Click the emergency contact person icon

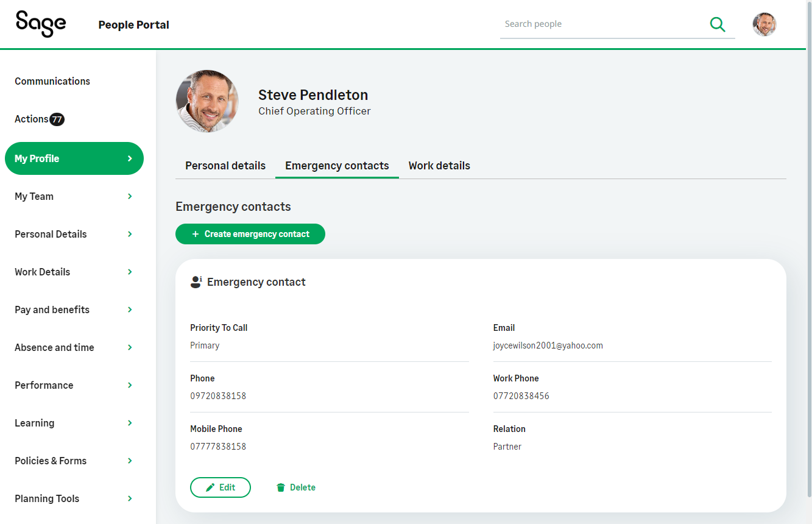tap(196, 282)
